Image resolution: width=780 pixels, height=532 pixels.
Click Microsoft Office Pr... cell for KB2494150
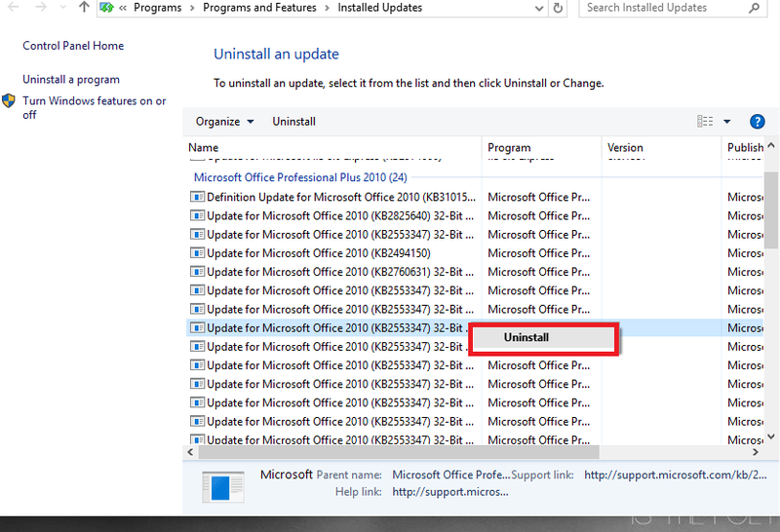(539, 253)
